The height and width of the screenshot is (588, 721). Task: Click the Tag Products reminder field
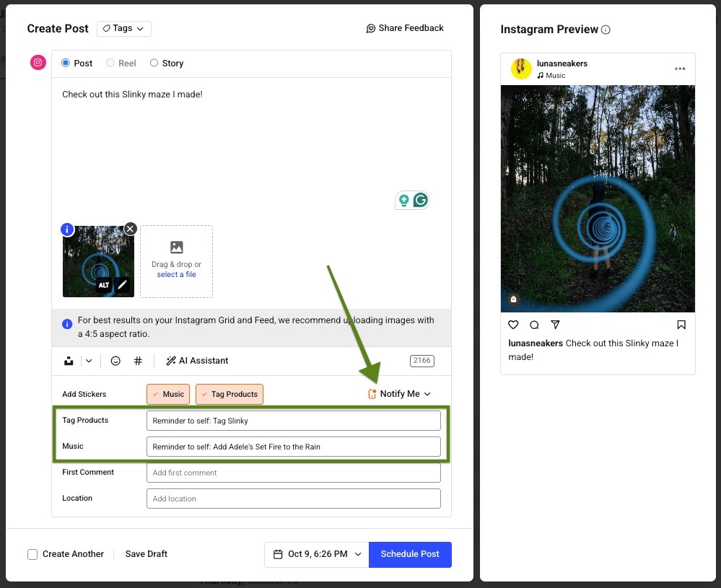(293, 421)
